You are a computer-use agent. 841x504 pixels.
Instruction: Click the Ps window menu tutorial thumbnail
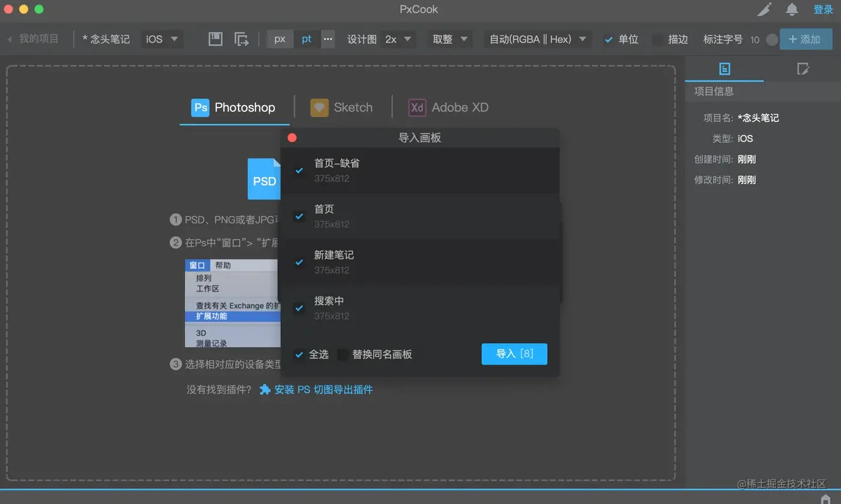click(x=233, y=303)
